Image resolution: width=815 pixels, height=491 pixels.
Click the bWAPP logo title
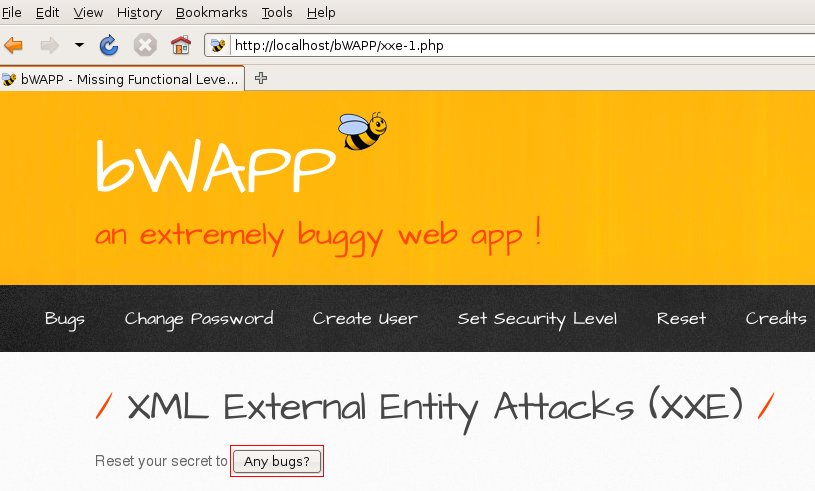pyautogui.click(x=215, y=166)
